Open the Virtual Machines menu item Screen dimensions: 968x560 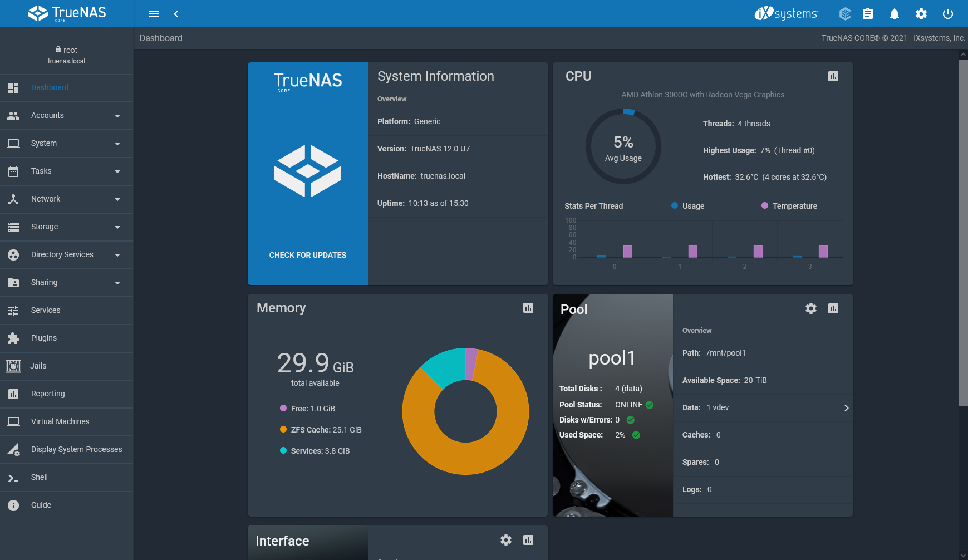tap(67, 422)
